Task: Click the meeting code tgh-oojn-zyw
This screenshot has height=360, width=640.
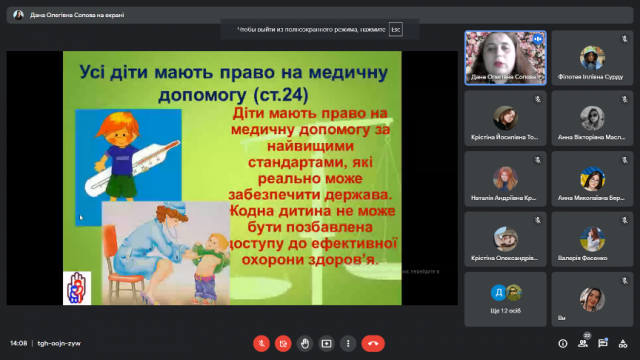Action: [59, 343]
